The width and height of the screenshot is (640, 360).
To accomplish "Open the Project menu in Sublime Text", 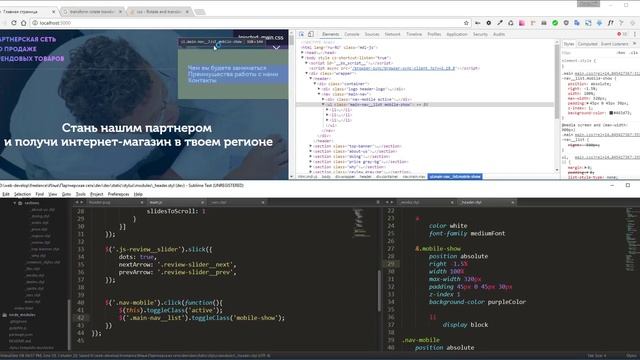I will tap(96, 194).
